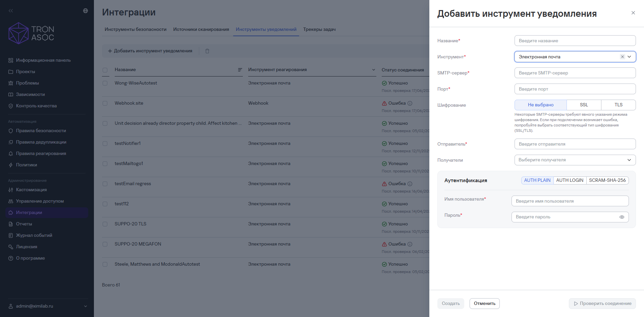Open О программе in the sidebar
Image resolution: width=644 pixels, height=317 pixels.
pos(31,258)
